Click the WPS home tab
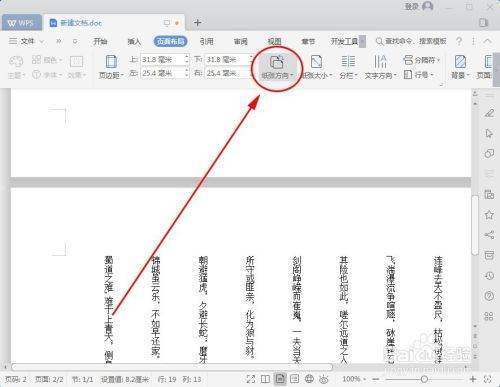Viewport: 500px width, 387px height. pyautogui.click(x=21, y=23)
